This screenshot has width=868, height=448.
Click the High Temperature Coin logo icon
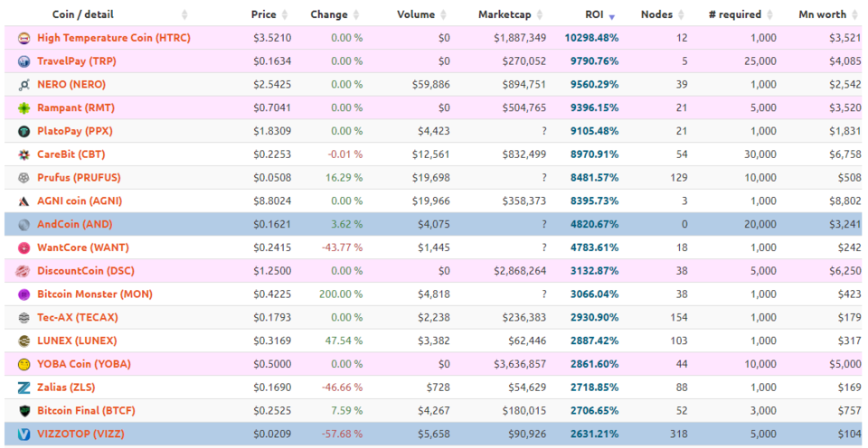(x=24, y=38)
